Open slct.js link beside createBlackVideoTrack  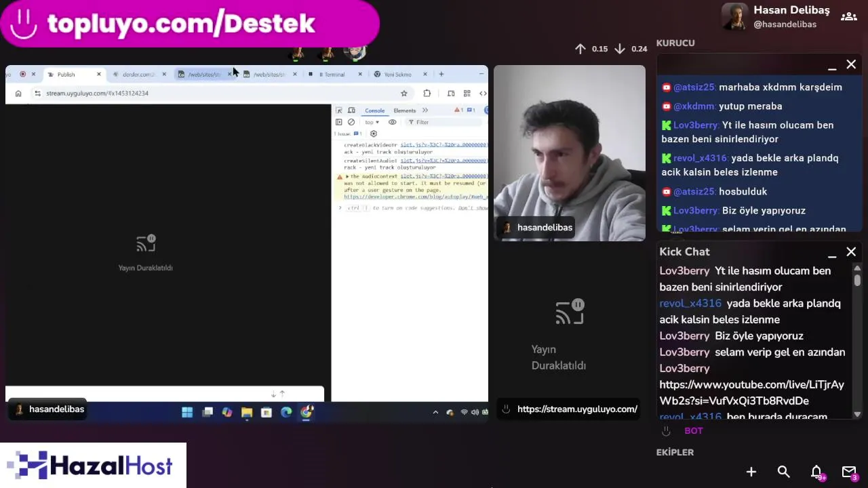tap(443, 145)
